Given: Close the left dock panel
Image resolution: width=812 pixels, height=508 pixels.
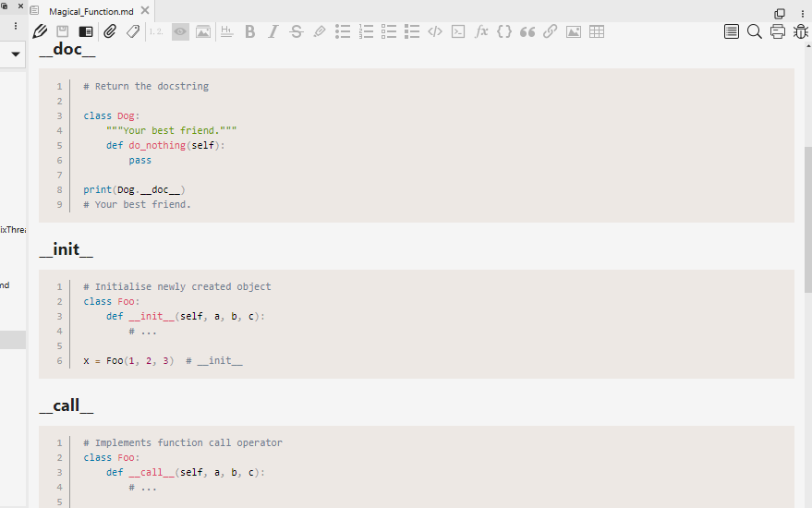Looking at the screenshot, I should coord(20,6).
